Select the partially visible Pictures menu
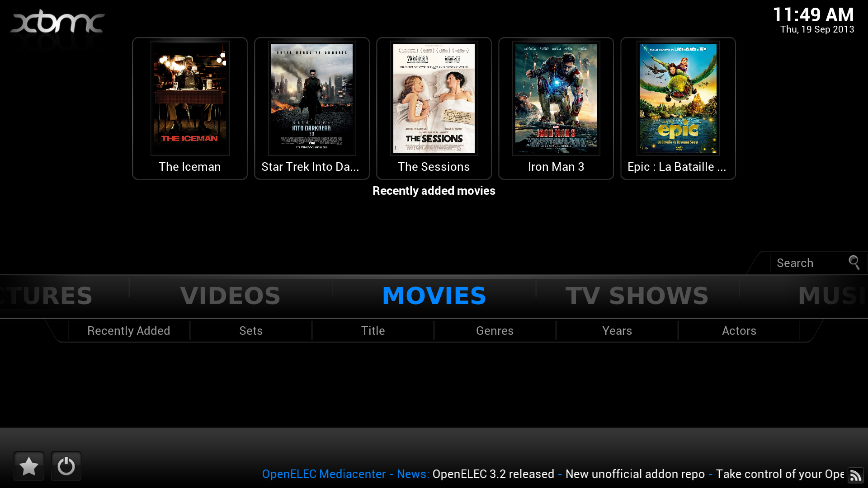This screenshot has width=868, height=488. [46, 296]
